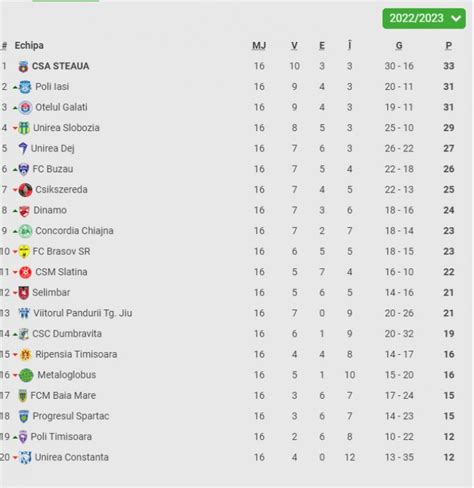Open the Ripensia Timisoara team page
Screen dimensions: 474x488
[x=76, y=354]
